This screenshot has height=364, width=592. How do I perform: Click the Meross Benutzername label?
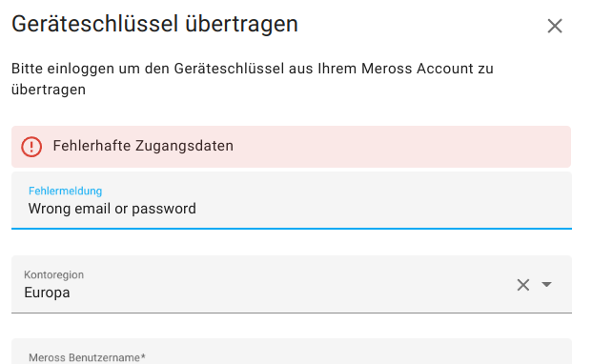[87, 357]
